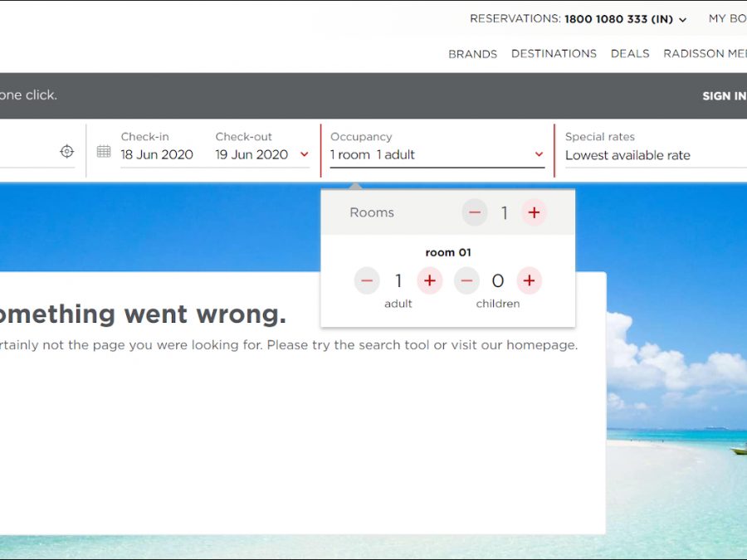Open the reservations phone number dropdown
The height and width of the screenshot is (560, 747).
click(682, 20)
